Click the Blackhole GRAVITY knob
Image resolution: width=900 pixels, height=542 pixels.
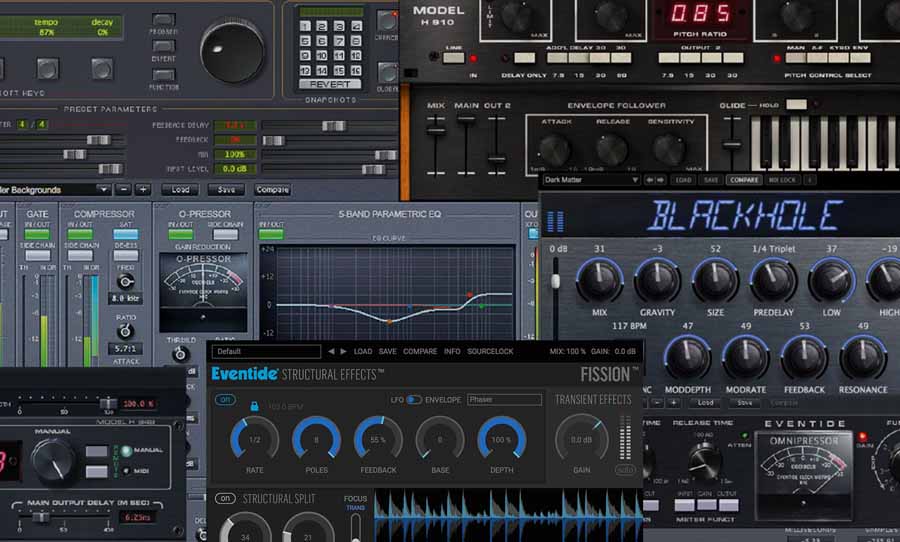[657, 281]
